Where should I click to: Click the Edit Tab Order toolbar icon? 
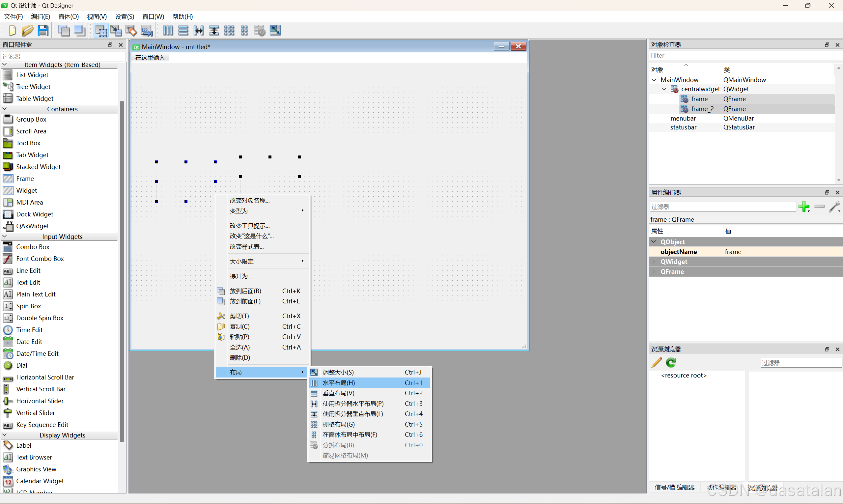coord(147,31)
